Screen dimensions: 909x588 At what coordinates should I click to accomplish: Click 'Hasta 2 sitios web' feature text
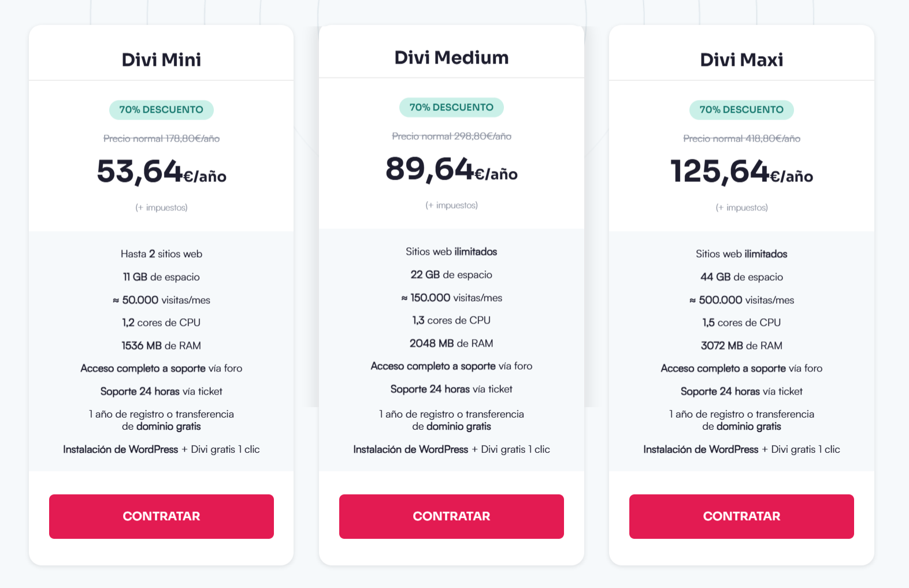pyautogui.click(x=161, y=254)
